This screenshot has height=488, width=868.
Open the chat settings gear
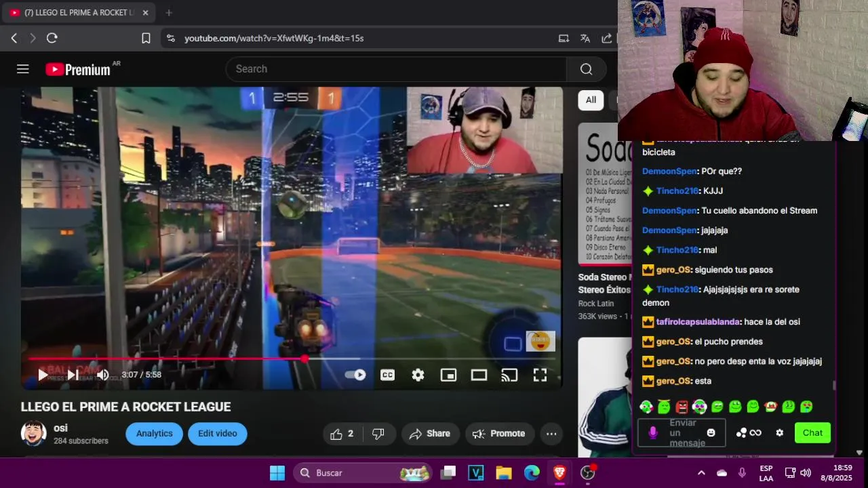(780, 432)
